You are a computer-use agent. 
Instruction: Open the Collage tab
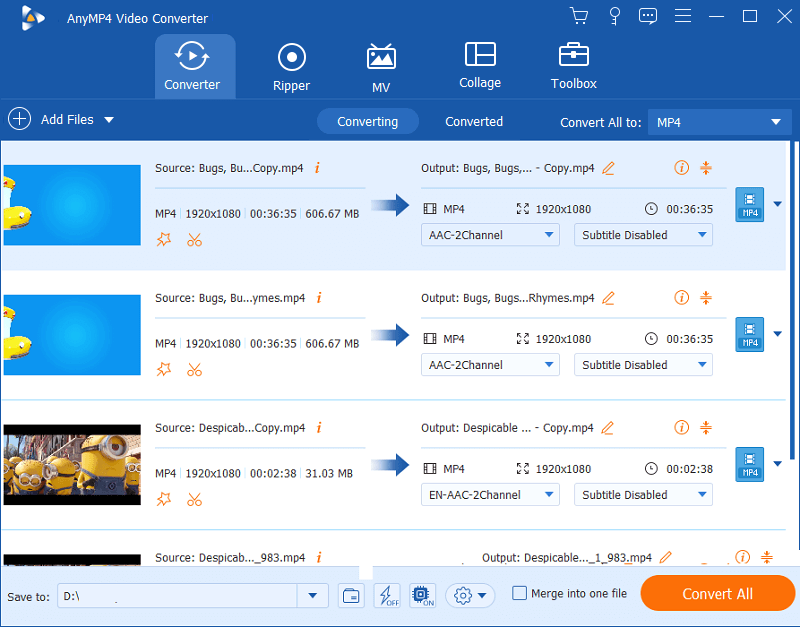[480, 65]
